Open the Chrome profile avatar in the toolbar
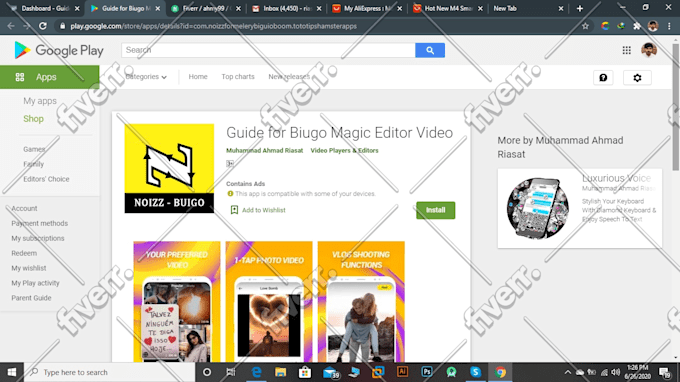This screenshot has width=680, height=382. [653, 26]
